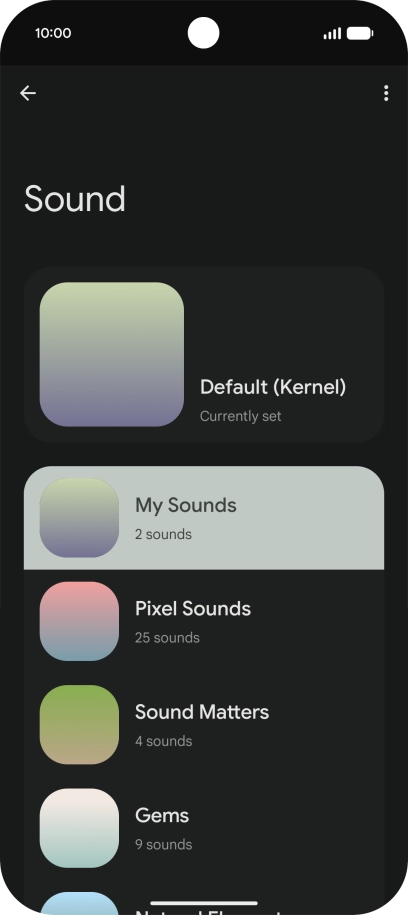Viewport: 408px width, 915px height.
Task: Tap the 10:00 clock in status bar
Action: pos(53,33)
